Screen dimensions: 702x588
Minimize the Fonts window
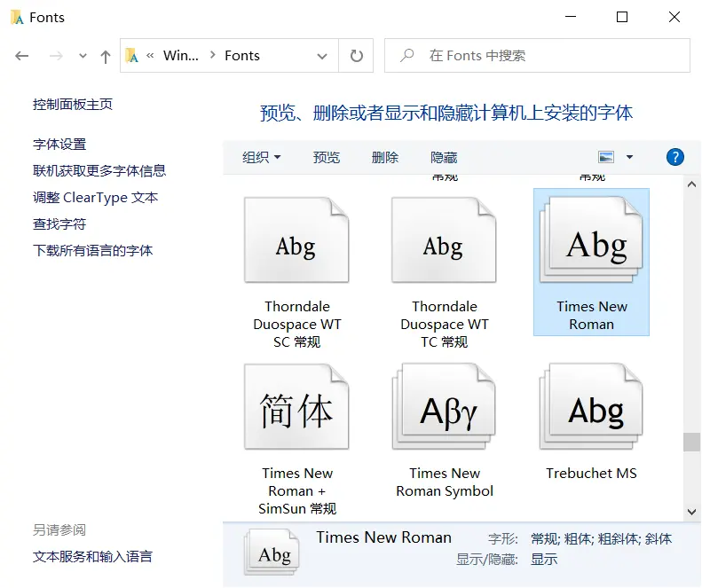(x=571, y=17)
